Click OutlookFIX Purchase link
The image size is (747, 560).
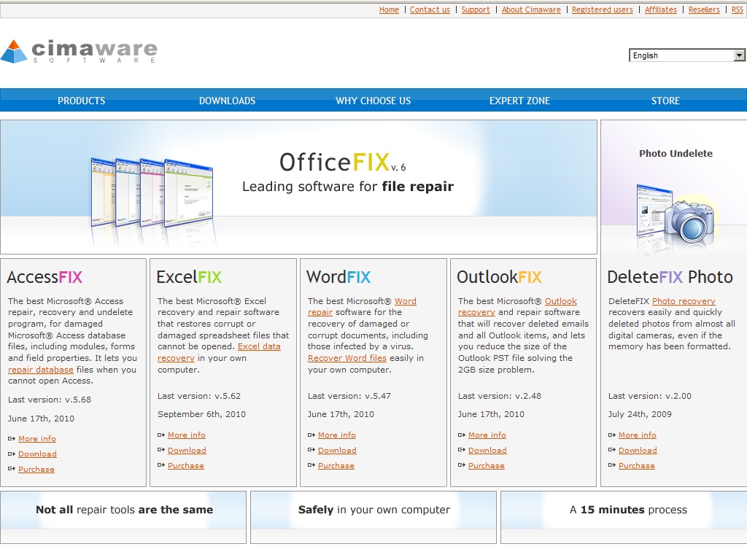pos(487,465)
